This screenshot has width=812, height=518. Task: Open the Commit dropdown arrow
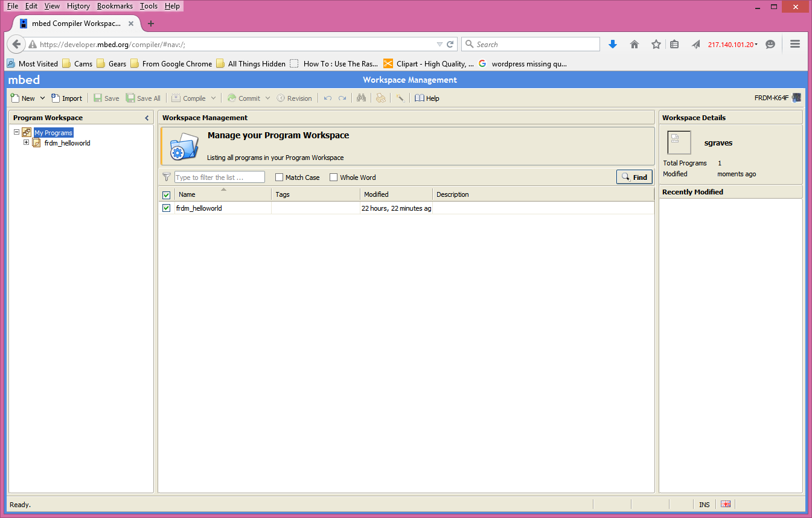pyautogui.click(x=267, y=98)
